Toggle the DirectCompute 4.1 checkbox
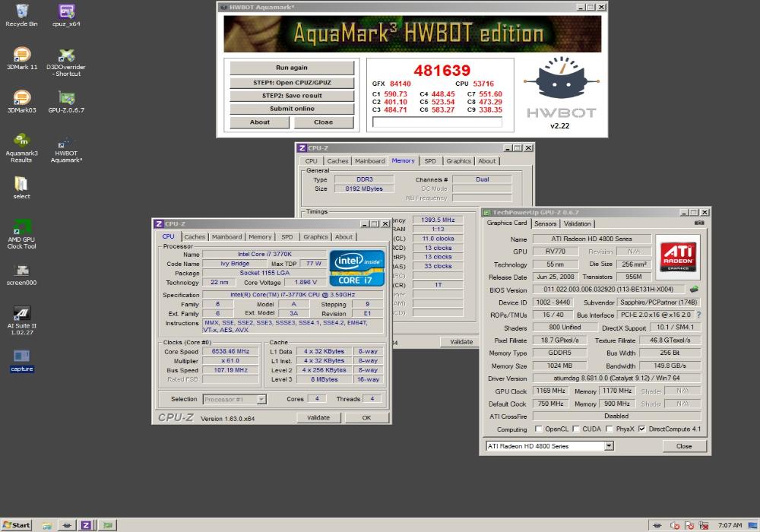 [642, 429]
